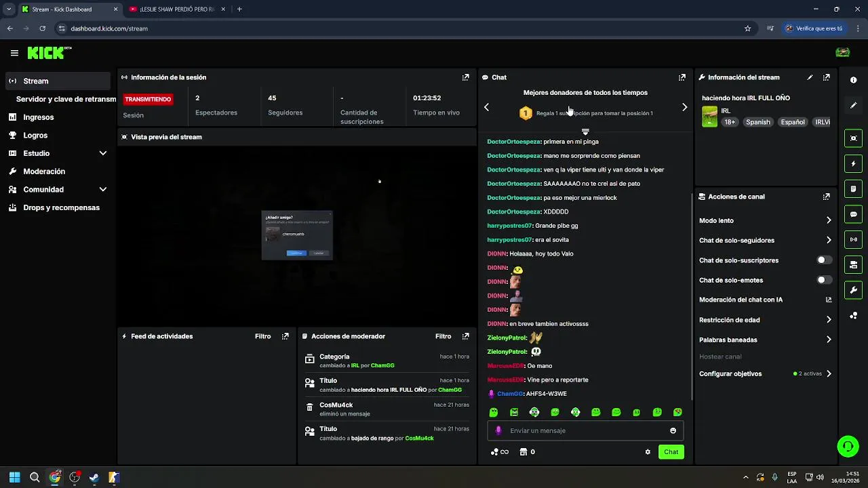This screenshot has height=488, width=868.
Task: Switch to the YouTube Leslie Shaw browser tab
Action: tap(176, 9)
